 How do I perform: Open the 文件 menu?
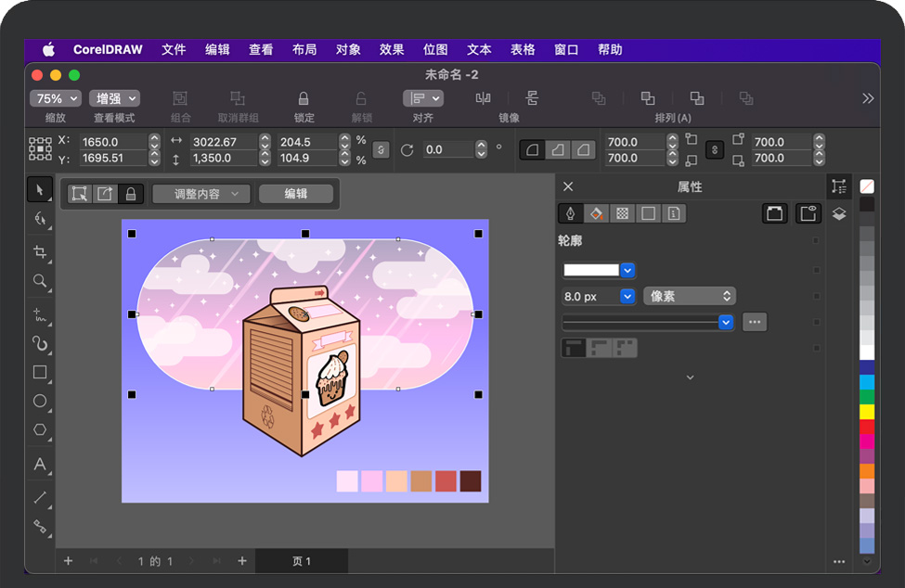[174, 49]
